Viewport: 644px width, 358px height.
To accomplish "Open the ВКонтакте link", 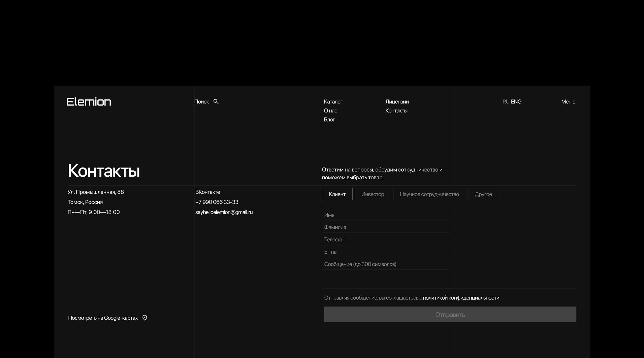I will (207, 192).
